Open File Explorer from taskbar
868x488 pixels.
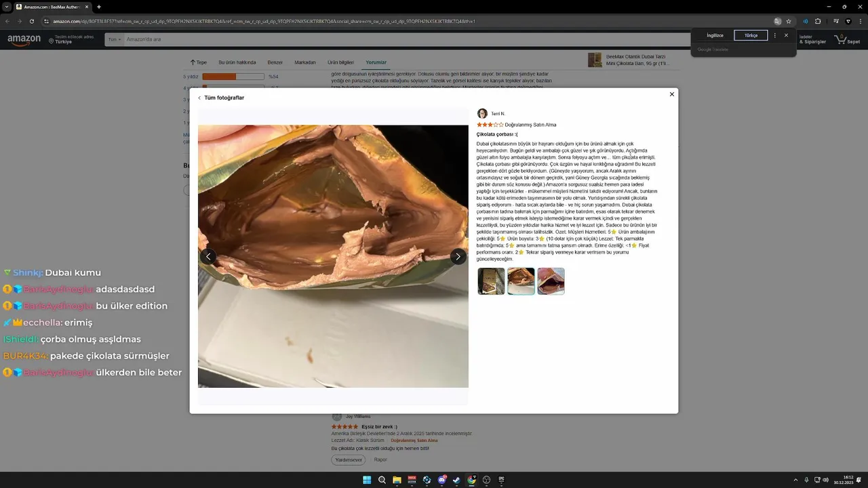pos(397,480)
